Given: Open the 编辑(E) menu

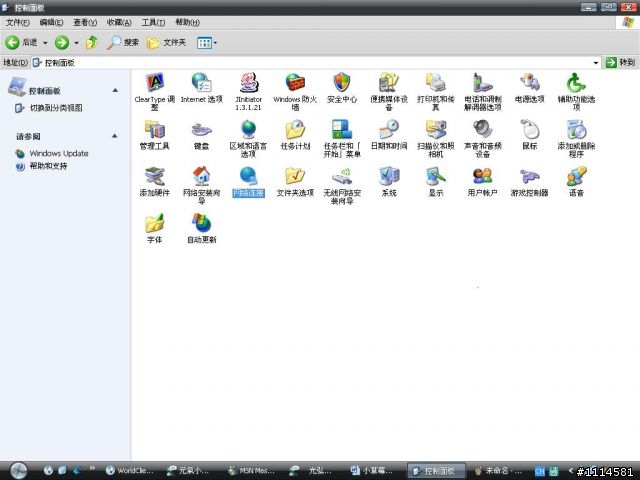Looking at the screenshot, I should coord(51,22).
